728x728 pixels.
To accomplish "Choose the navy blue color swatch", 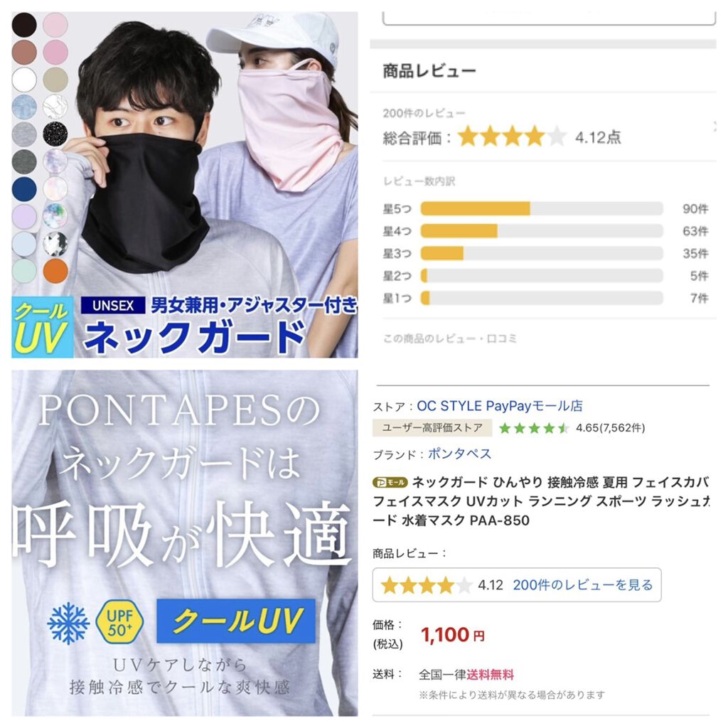I will [24, 189].
